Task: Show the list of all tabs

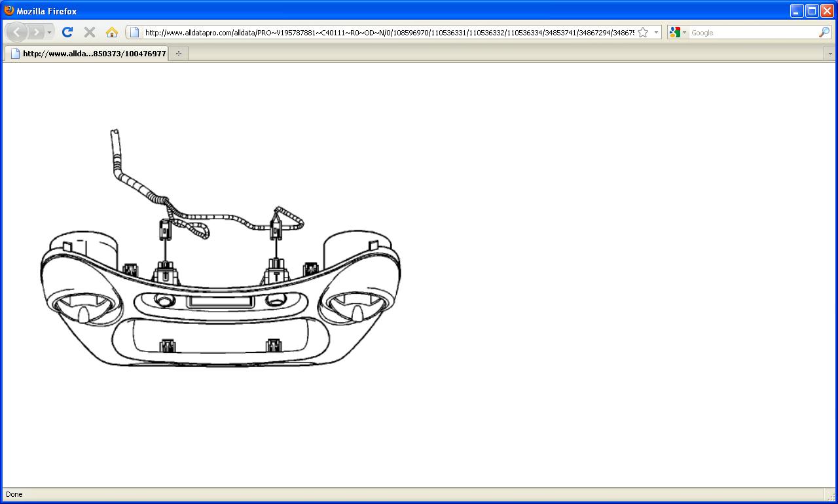Action: pyautogui.click(x=830, y=54)
